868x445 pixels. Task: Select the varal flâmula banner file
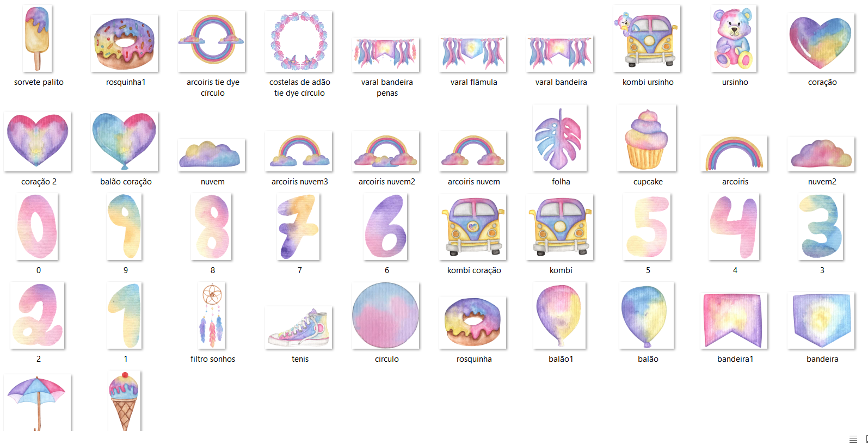(473, 54)
